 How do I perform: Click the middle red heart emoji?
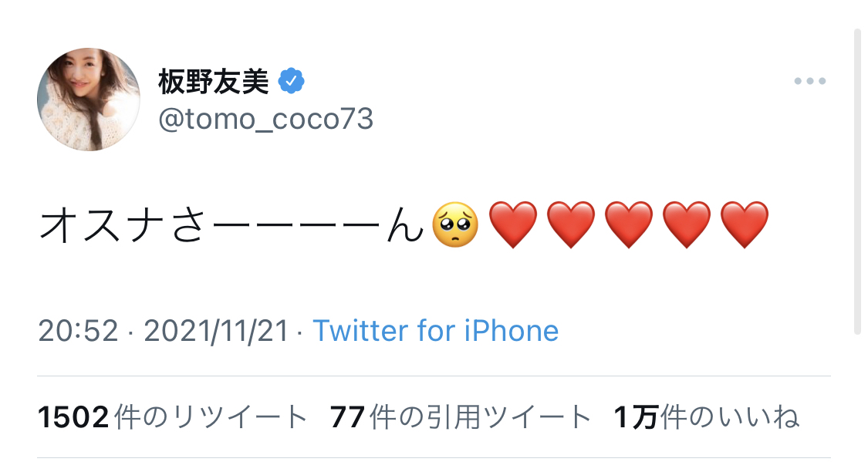coord(629,224)
